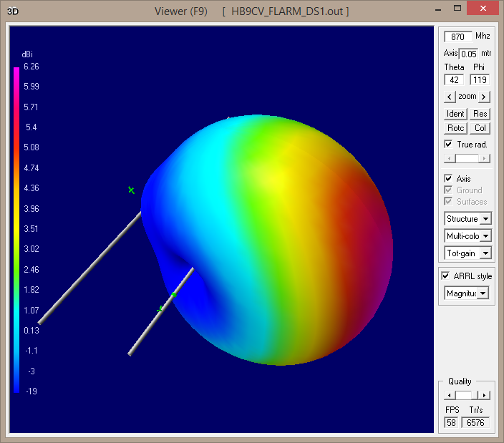Expand the Magnitude dropdown
504x443 pixels.
click(x=483, y=293)
